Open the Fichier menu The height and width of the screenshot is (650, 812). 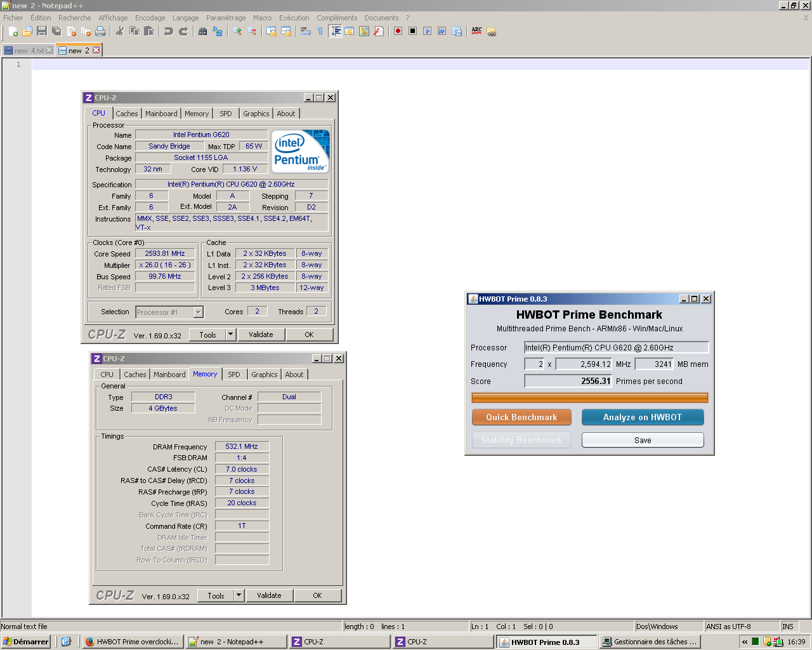point(13,18)
